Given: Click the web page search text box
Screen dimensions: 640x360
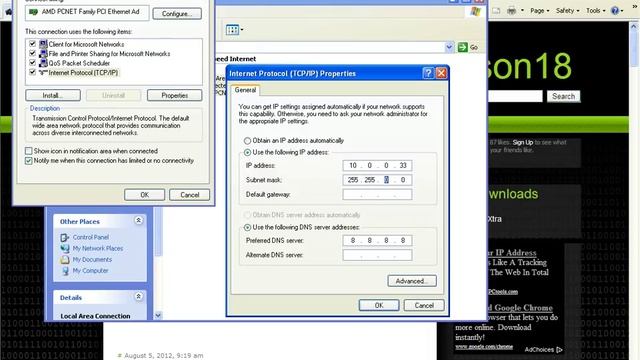Looking at the screenshot, I should pos(515,96).
